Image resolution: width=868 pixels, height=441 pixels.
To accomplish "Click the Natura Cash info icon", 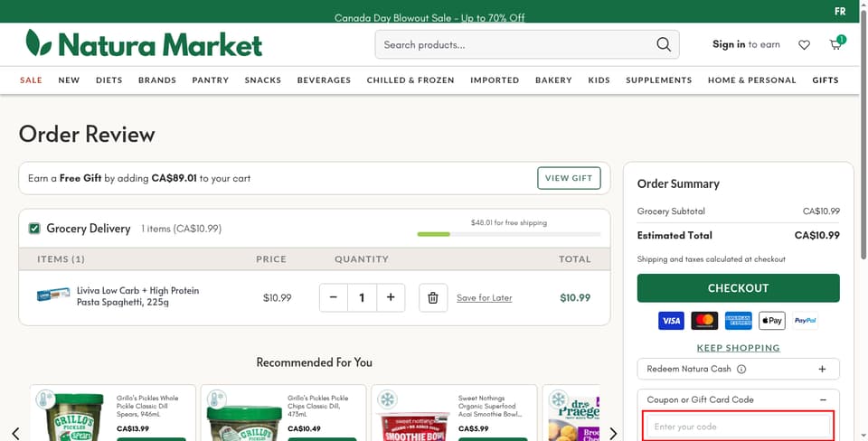I will tap(741, 369).
